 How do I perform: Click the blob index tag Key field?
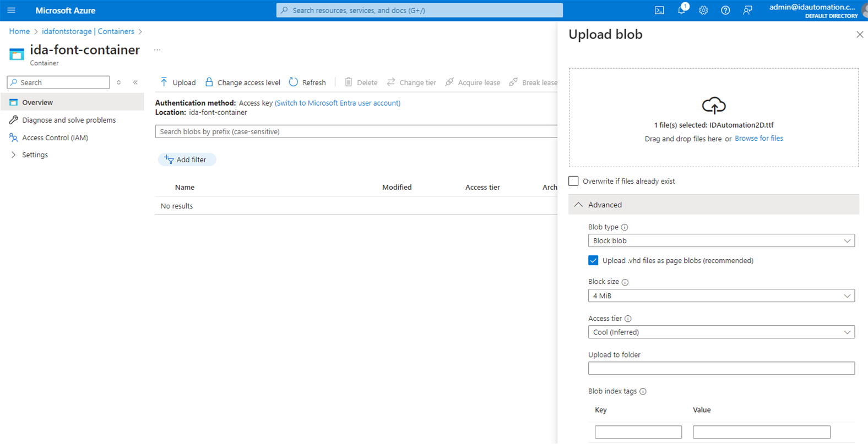[638, 432]
